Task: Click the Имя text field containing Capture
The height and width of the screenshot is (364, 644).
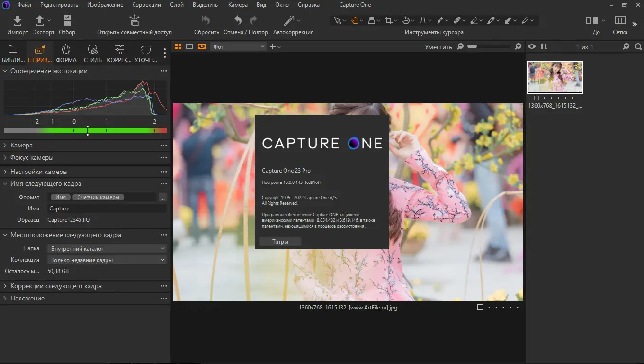Action: coord(107,209)
